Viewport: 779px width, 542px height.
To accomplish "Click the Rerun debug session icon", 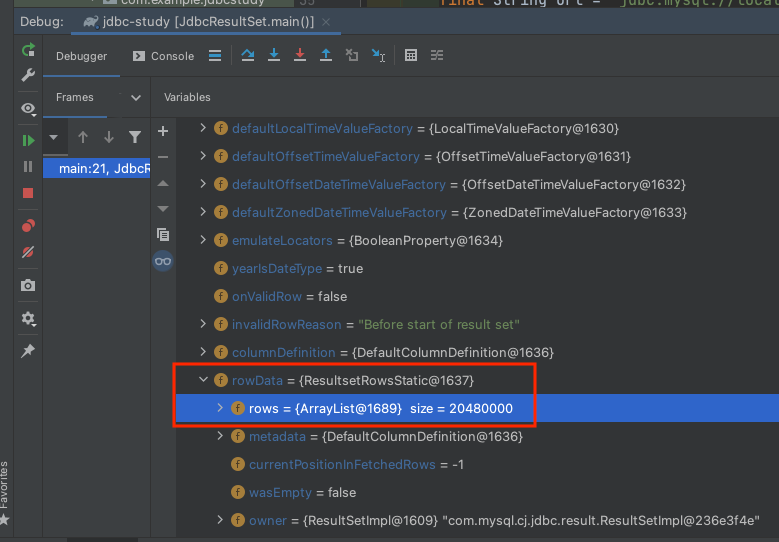I will 28,50.
